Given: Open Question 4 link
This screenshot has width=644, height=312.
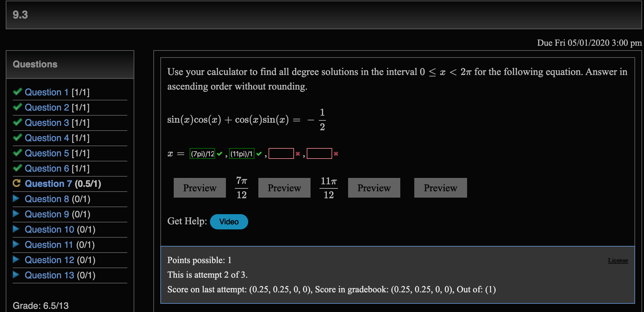Looking at the screenshot, I should (47, 138).
